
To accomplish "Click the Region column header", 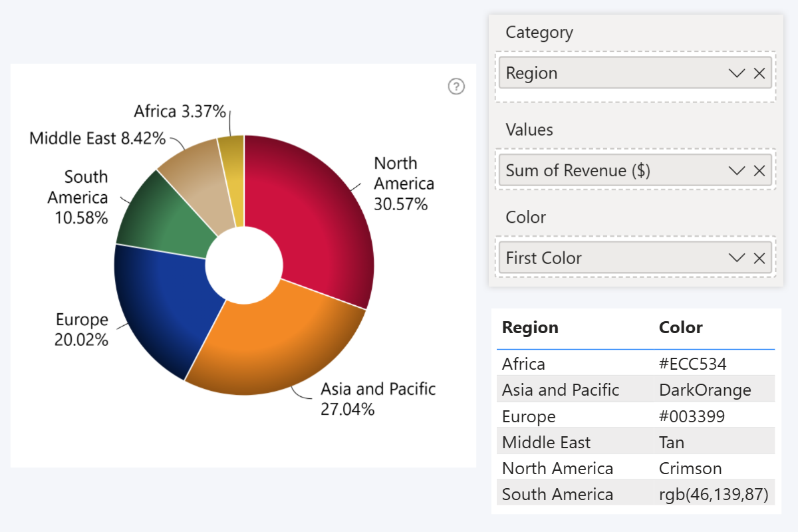I will (x=529, y=327).
